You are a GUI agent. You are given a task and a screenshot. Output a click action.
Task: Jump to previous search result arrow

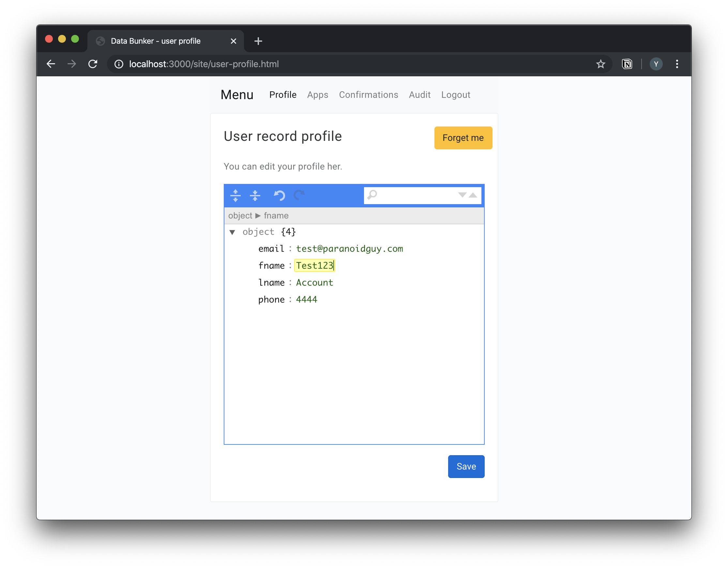(473, 195)
